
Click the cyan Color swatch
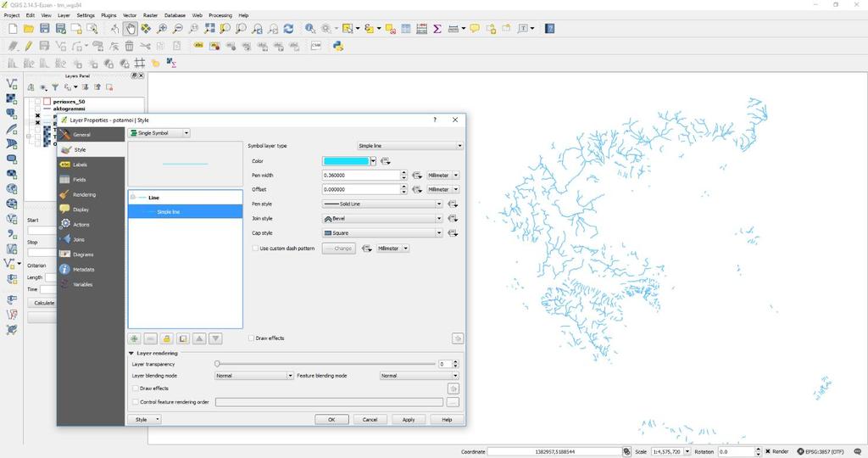346,161
